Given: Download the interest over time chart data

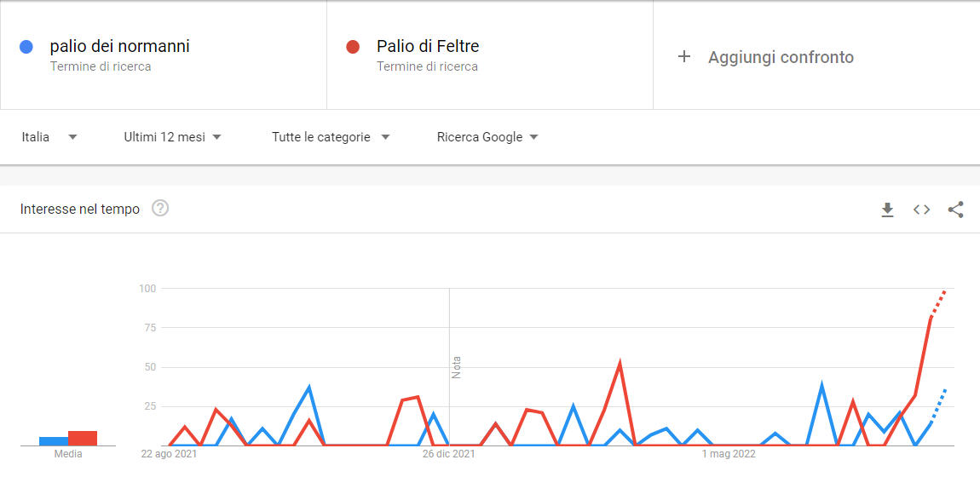Looking at the screenshot, I should point(887,210).
